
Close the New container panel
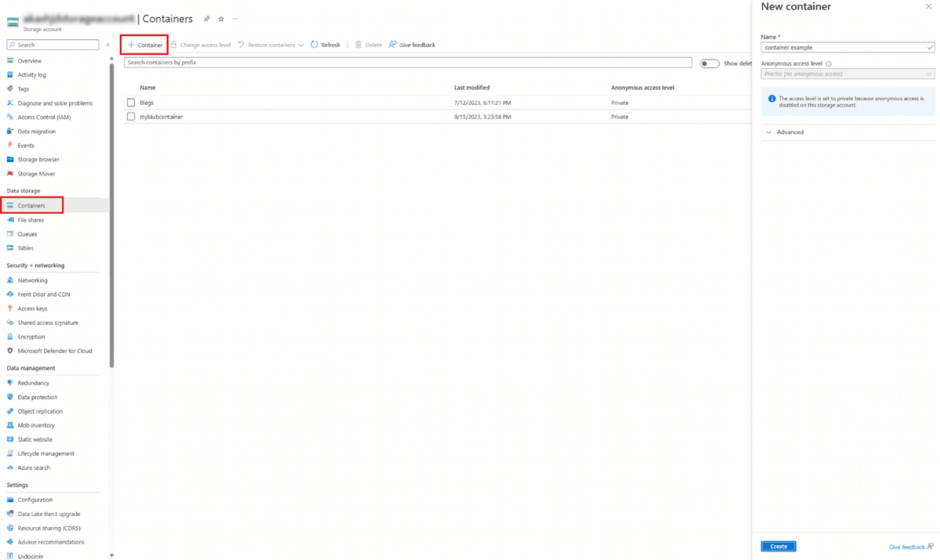click(928, 7)
